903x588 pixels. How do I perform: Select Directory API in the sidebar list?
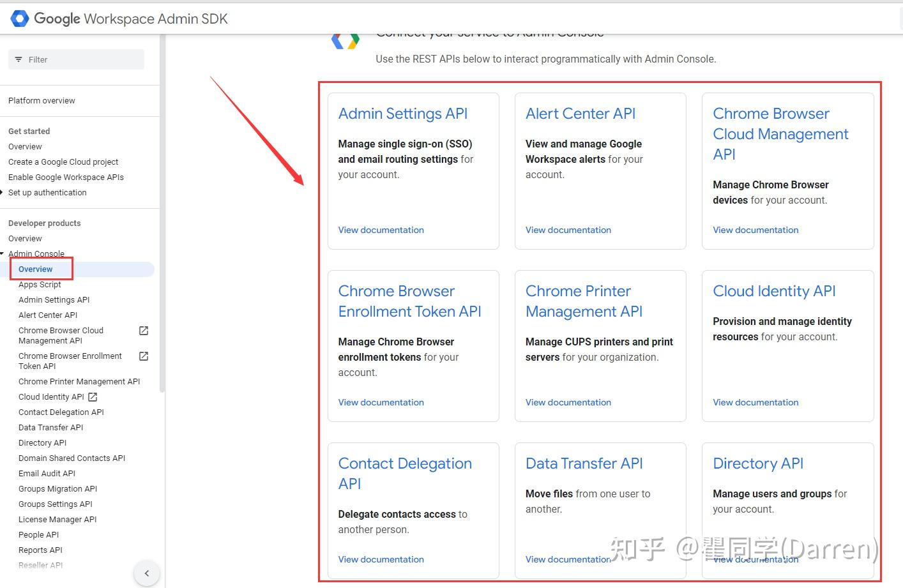click(x=42, y=442)
